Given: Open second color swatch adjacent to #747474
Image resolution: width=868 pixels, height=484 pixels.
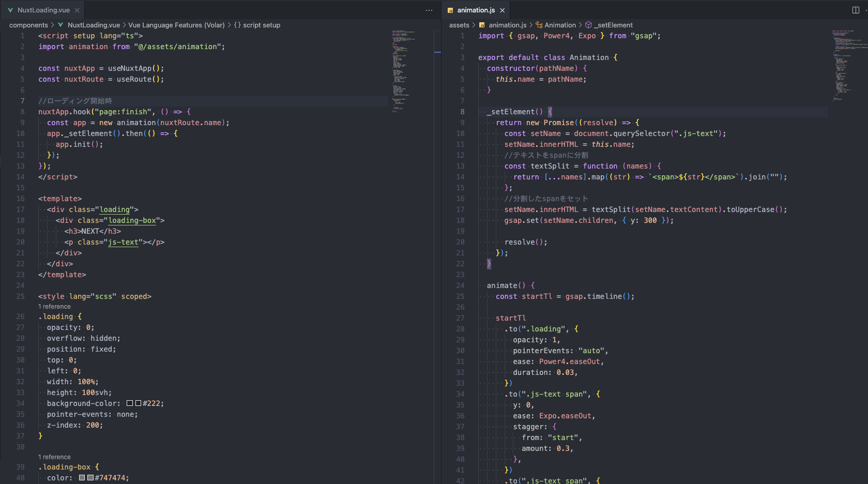Looking at the screenshot, I should point(90,478).
